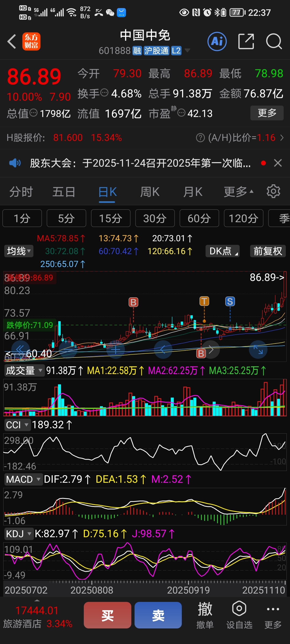Screen dimensions: 290x644
Task: Tap 设自选 add watchlist icon
Action: [239, 615]
